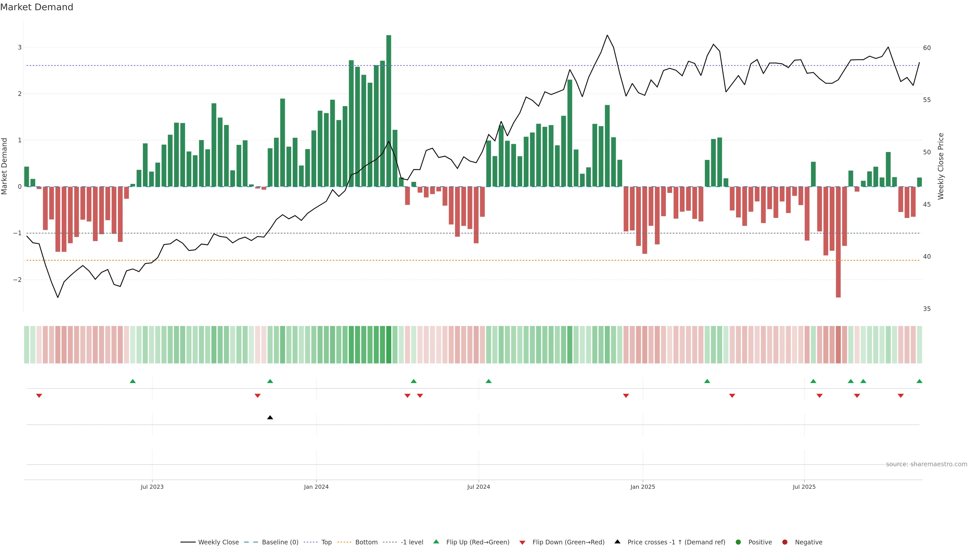Screen dimensions: 980x551
Task: Click the tallest green demand bar
Action: point(388,110)
